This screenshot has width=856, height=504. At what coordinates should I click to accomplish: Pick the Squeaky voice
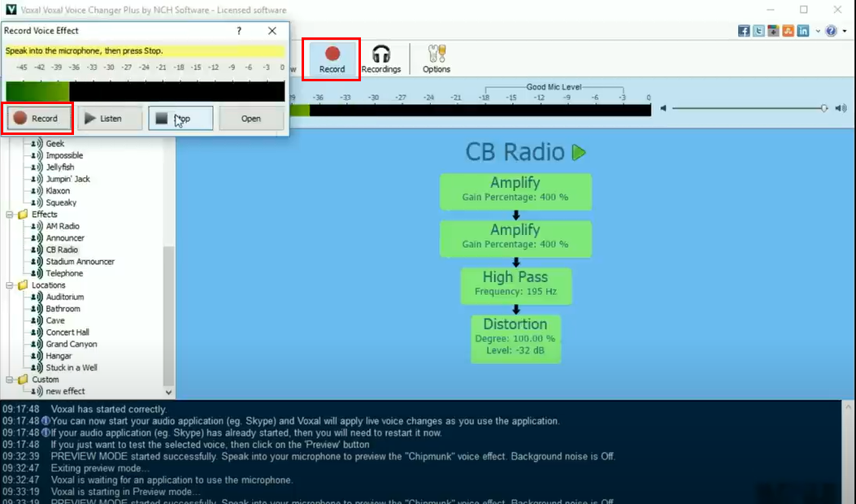tap(61, 202)
